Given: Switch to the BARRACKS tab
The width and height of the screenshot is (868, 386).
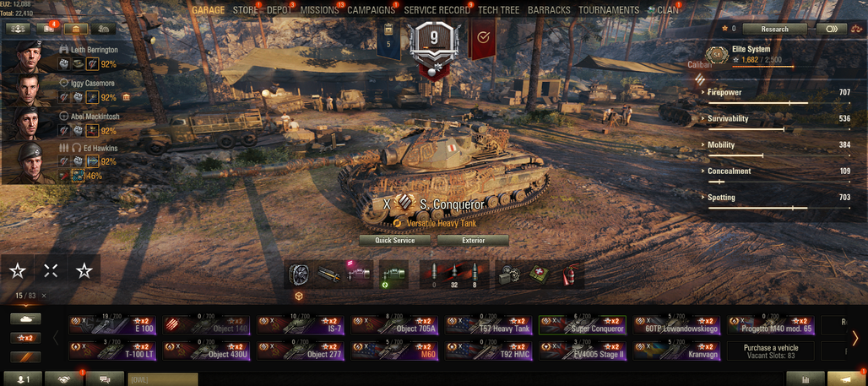Looking at the screenshot, I should point(549,10).
